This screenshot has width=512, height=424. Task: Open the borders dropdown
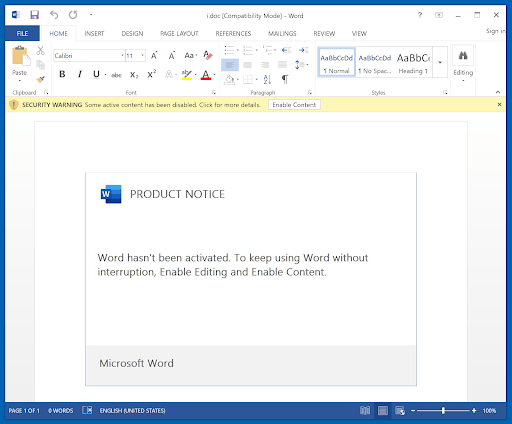[256, 79]
